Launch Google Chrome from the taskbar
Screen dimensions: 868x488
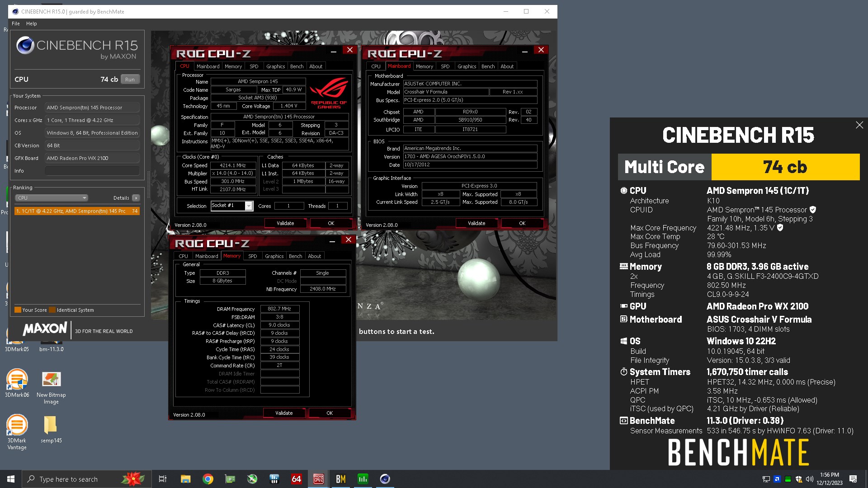point(208,479)
